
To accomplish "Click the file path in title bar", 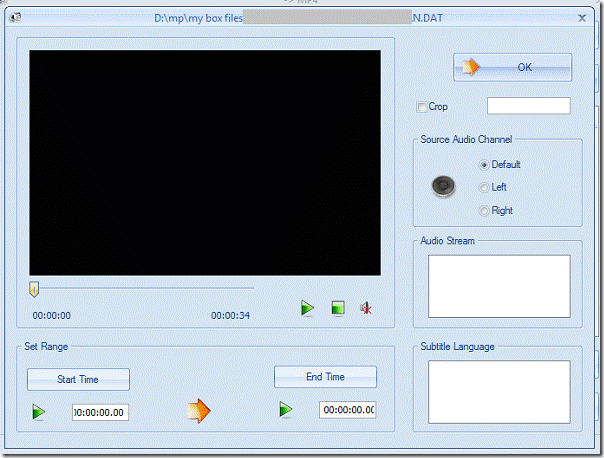I will (x=299, y=18).
